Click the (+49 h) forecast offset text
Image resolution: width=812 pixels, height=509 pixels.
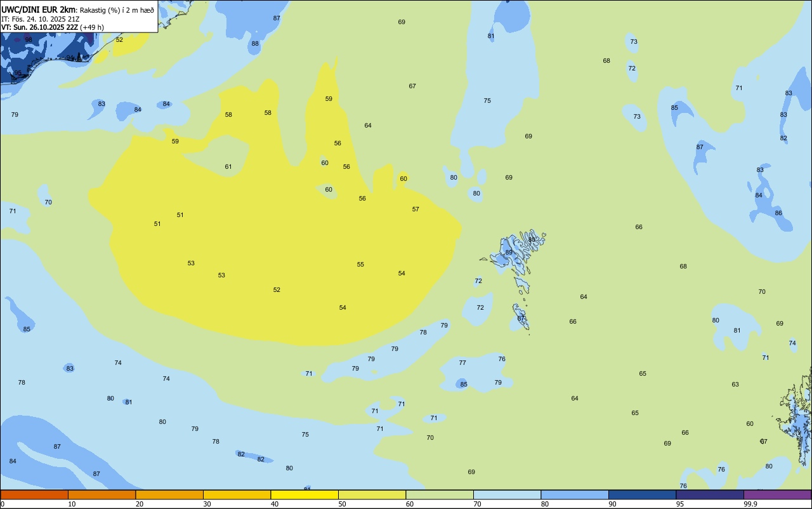pyautogui.click(x=92, y=27)
